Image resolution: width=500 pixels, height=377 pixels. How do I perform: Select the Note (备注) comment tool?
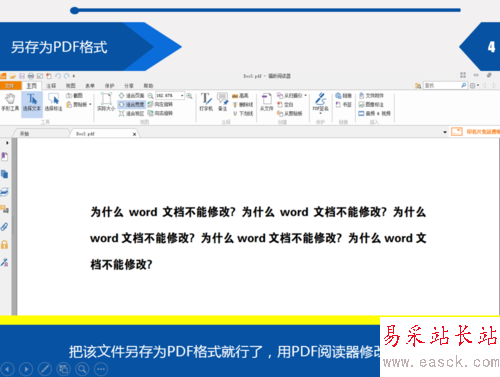[222, 102]
